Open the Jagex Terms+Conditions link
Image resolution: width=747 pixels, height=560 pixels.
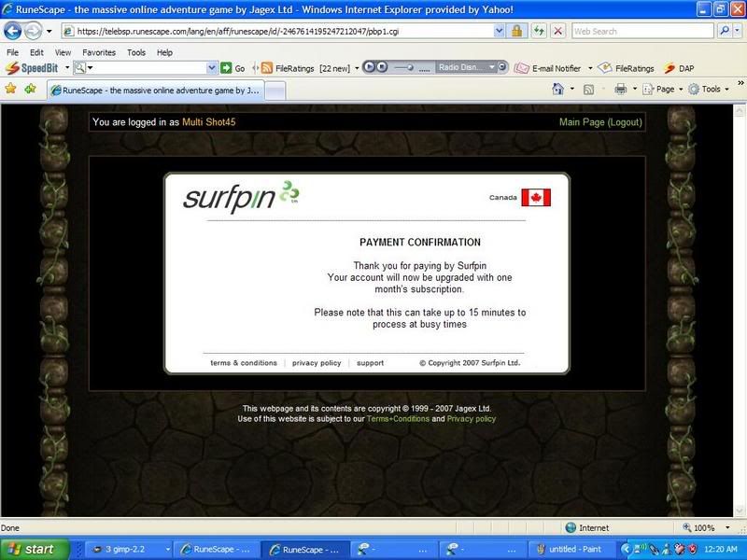(398, 419)
